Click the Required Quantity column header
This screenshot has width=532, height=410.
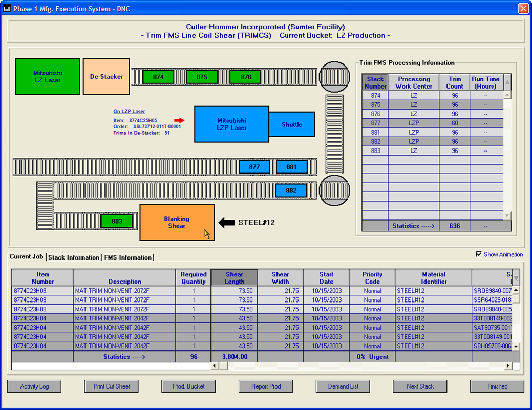(194, 278)
